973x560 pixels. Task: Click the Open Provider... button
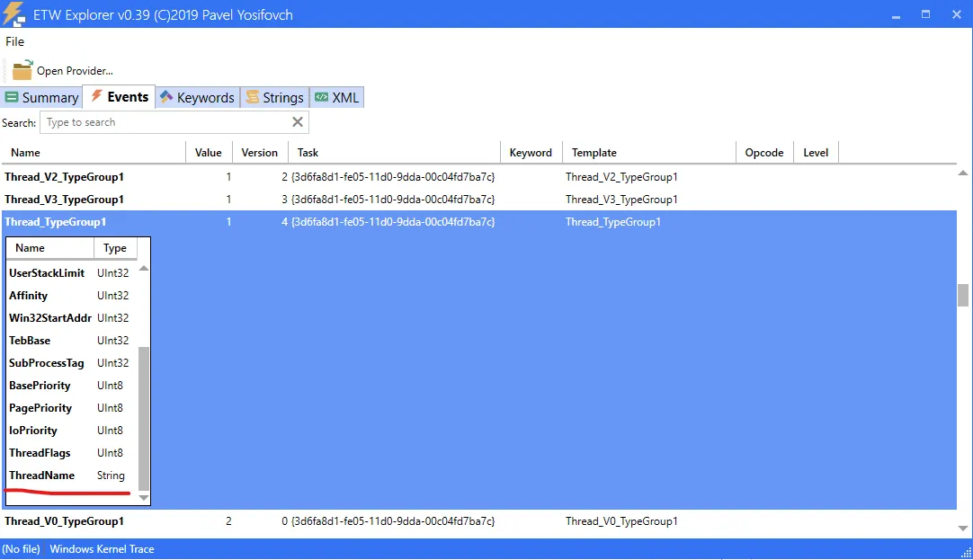(63, 70)
